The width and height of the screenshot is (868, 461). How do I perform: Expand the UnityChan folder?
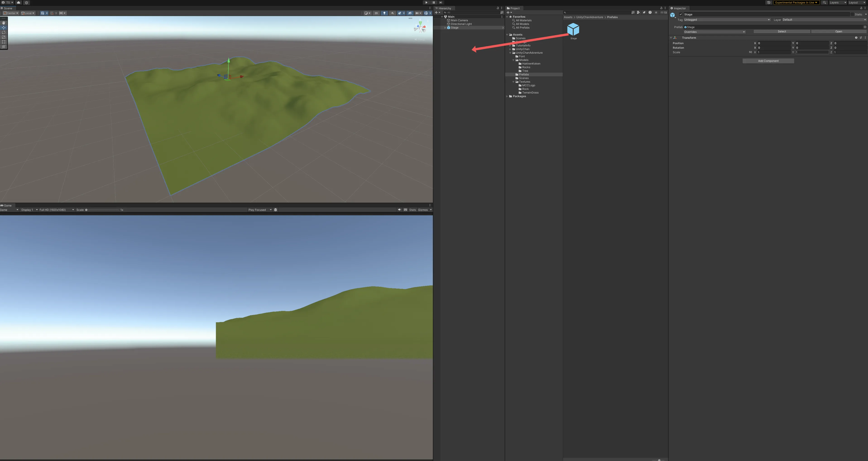click(x=510, y=49)
